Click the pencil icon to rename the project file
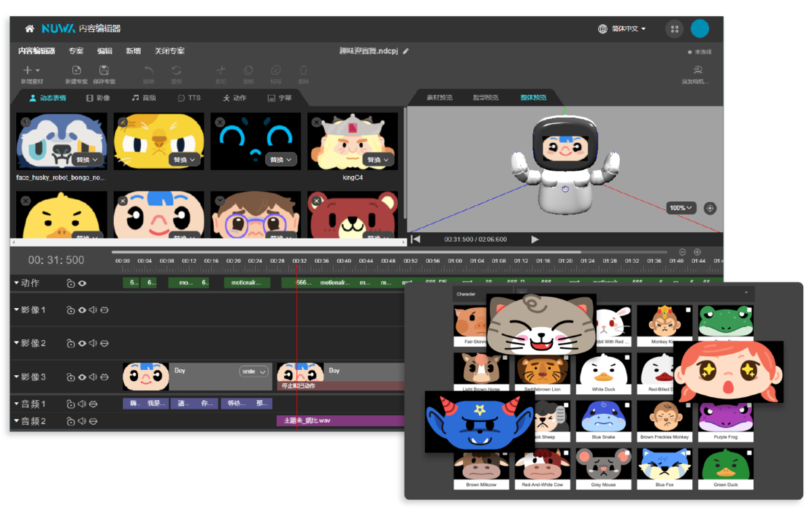Screen dimensions: 812x508 pos(406,51)
